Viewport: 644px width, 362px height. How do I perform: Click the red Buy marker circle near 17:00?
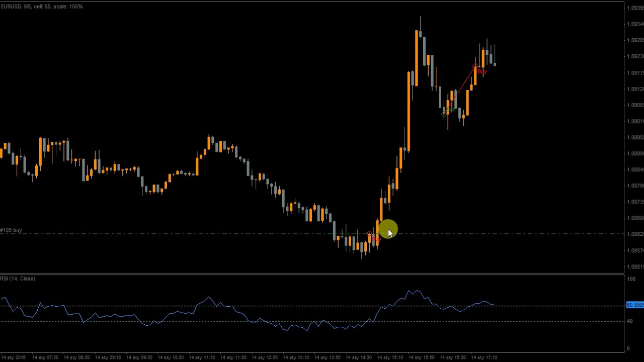click(475, 66)
